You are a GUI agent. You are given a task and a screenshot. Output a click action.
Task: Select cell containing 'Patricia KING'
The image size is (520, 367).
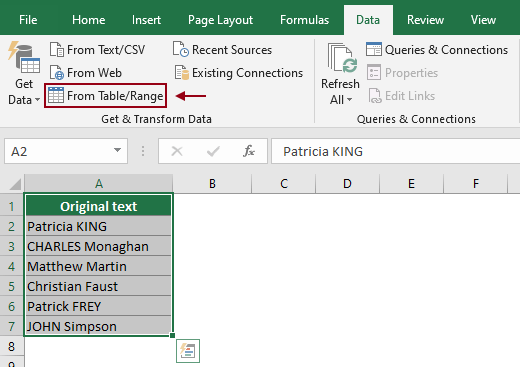[x=99, y=226]
